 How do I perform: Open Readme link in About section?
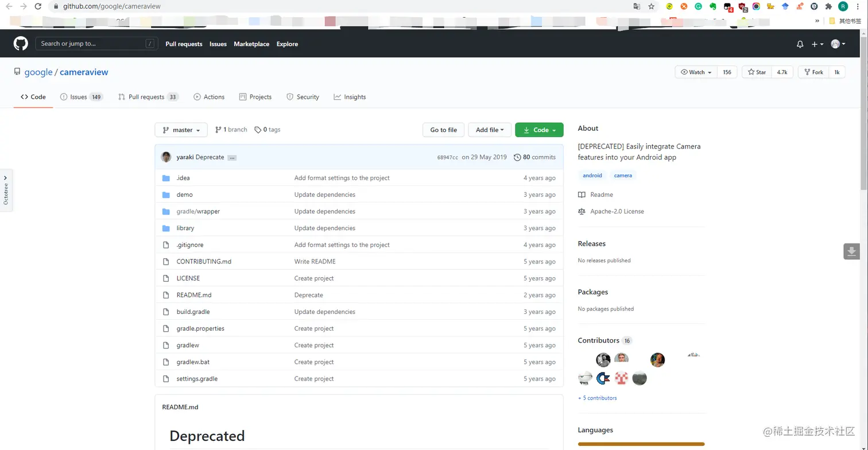click(x=596, y=195)
